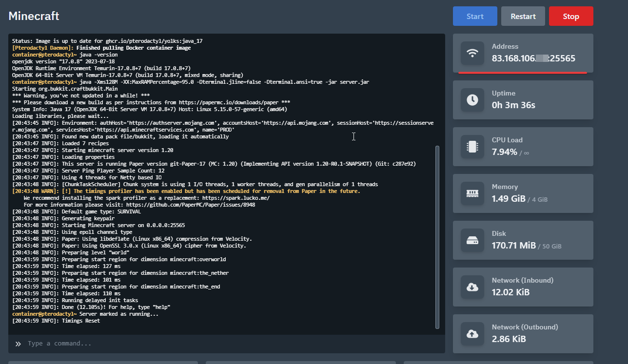Screen dimensions: 628x364
Task: Click the Disk usage 170.71 MiB value
Action: (513, 246)
